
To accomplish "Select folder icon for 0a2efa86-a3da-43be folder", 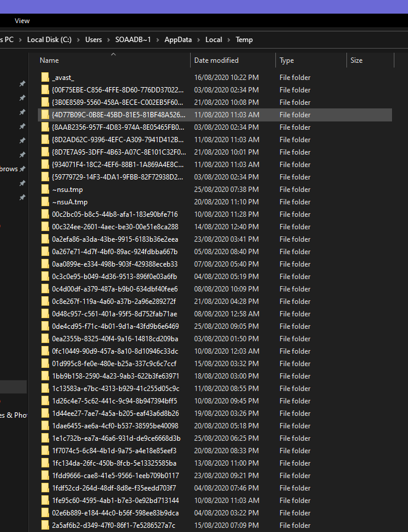I will (46, 239).
